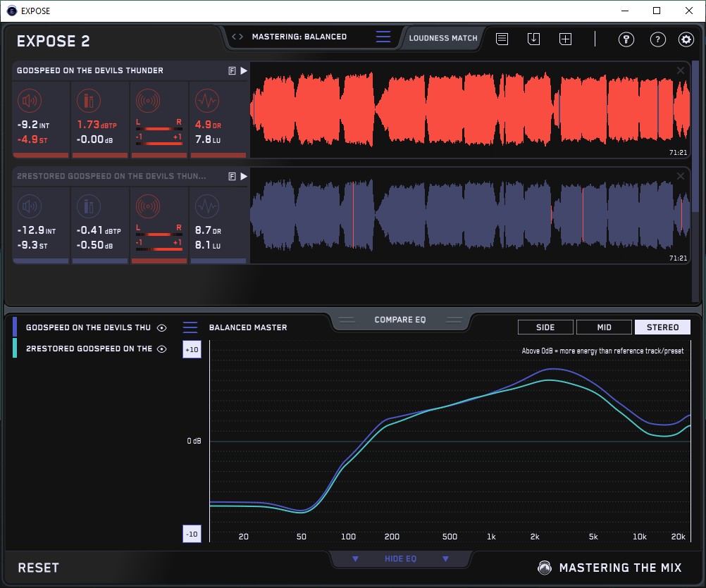Click the file icon of the Godspeed track
The width and height of the screenshot is (706, 588).
click(232, 70)
